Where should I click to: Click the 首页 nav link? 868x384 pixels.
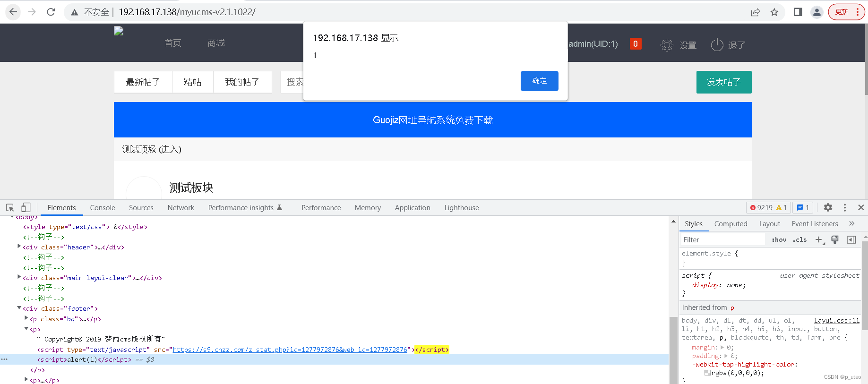point(173,43)
